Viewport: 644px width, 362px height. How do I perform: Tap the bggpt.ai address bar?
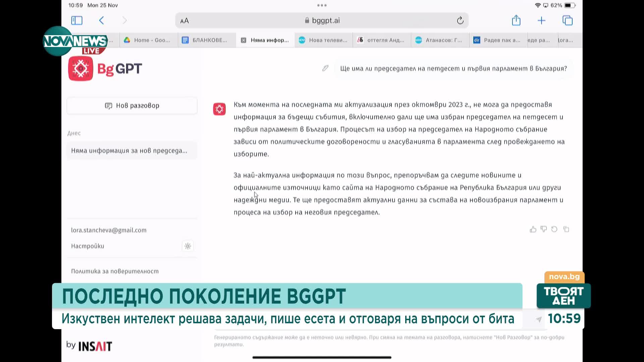322,20
